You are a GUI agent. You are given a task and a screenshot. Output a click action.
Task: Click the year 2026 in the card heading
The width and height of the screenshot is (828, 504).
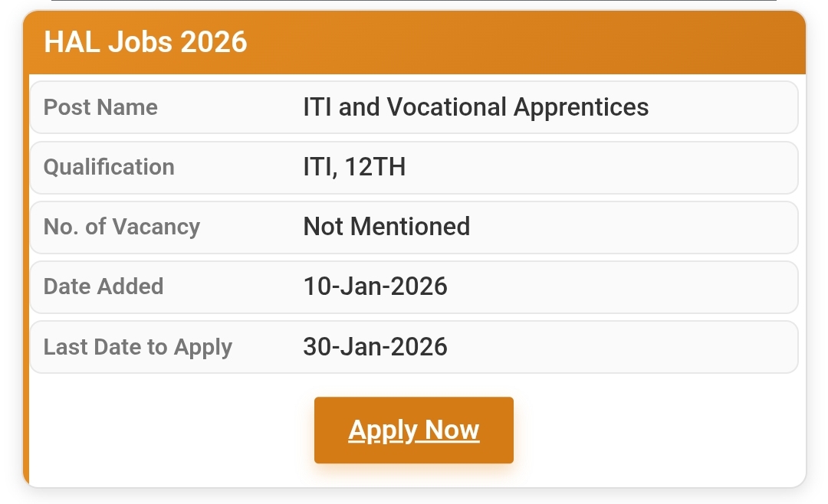[x=214, y=42]
